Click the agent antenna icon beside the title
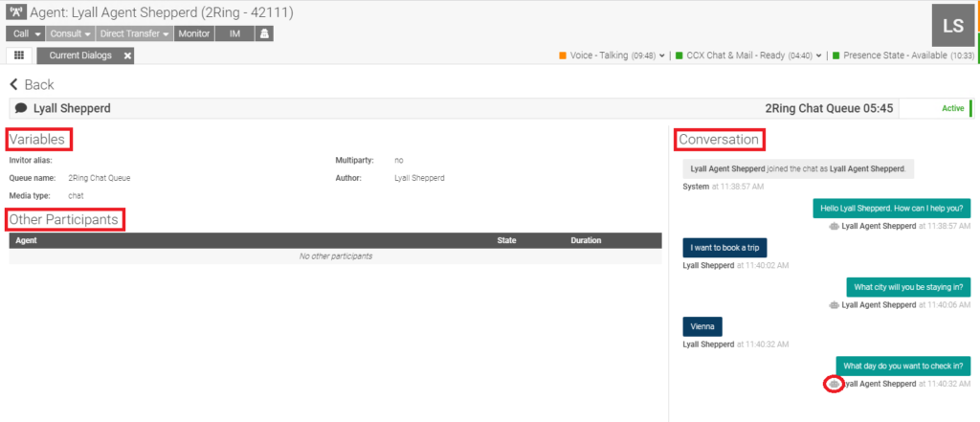 16,11
